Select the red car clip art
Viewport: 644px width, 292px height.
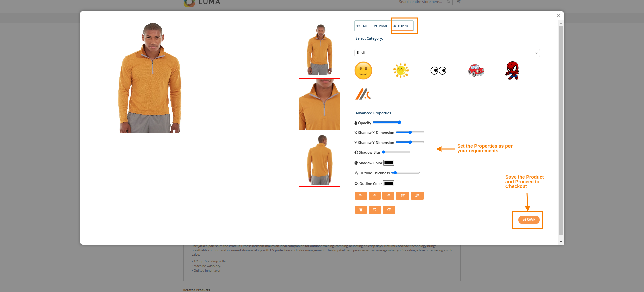click(476, 70)
